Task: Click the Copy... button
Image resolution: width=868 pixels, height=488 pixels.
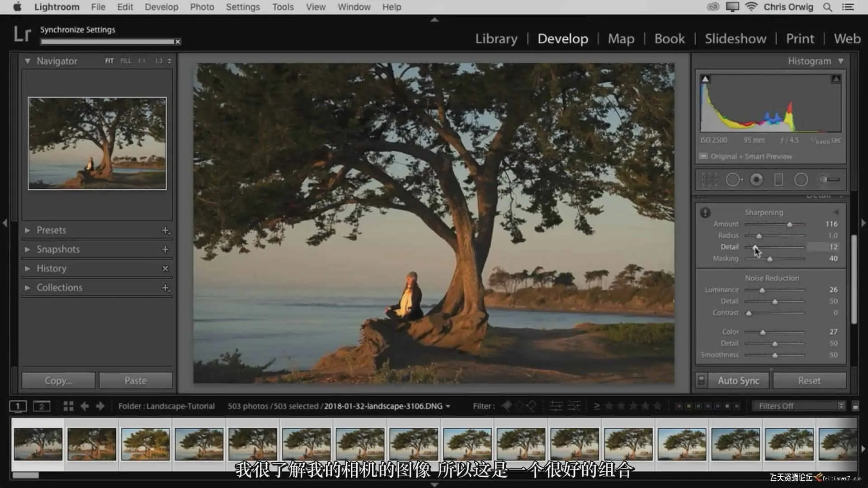Action: click(x=58, y=380)
